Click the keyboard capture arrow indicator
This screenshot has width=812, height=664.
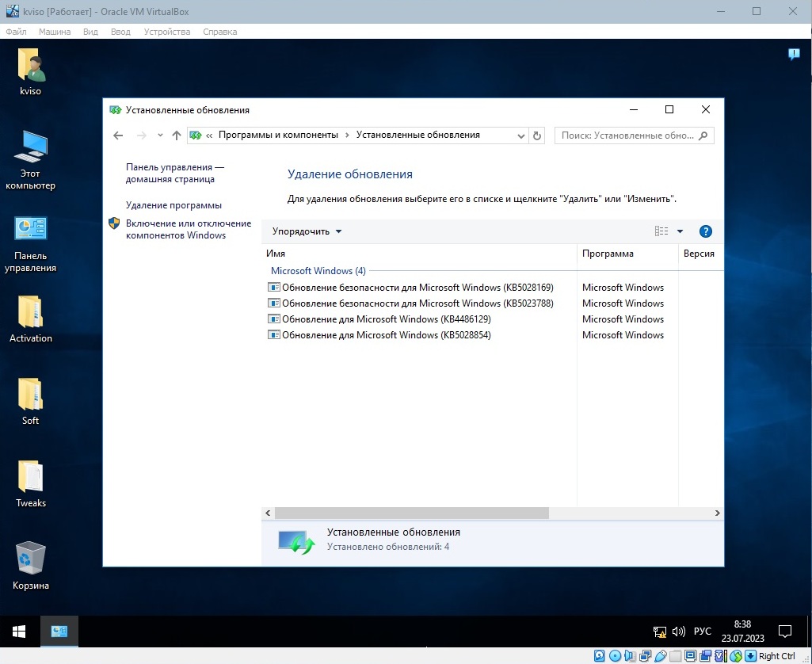click(x=750, y=656)
